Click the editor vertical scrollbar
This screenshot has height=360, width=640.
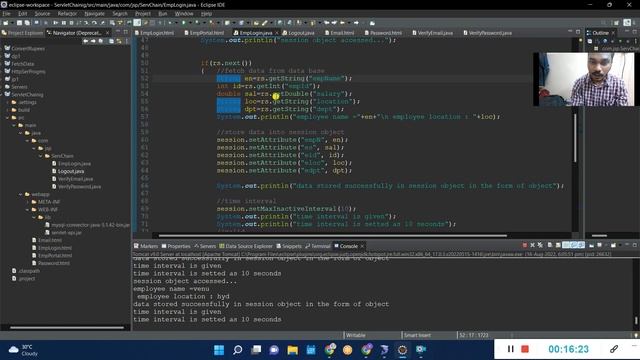[x=575, y=138]
